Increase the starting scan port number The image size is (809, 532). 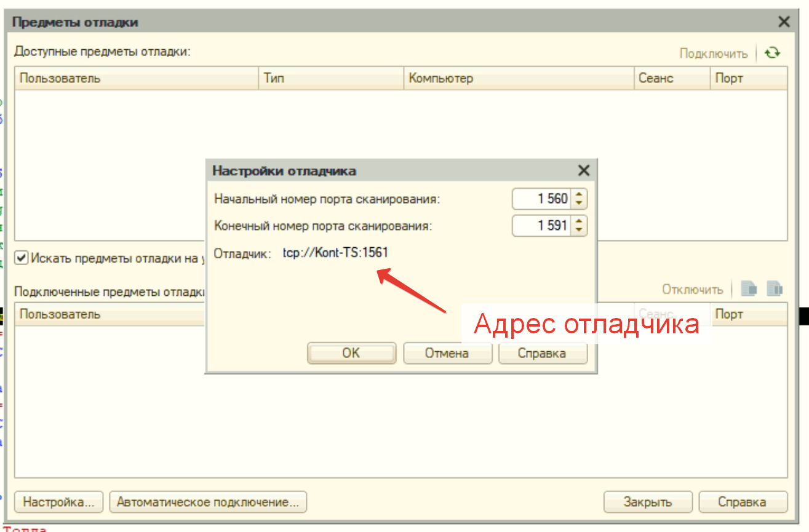point(579,195)
